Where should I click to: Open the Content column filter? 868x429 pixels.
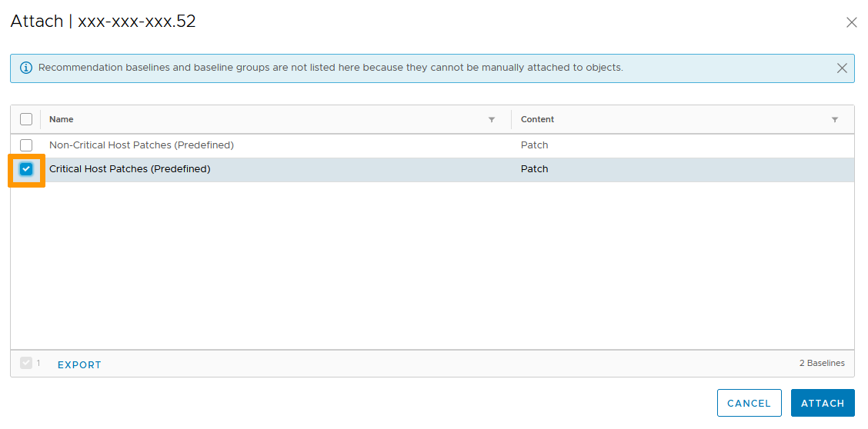pyautogui.click(x=835, y=120)
